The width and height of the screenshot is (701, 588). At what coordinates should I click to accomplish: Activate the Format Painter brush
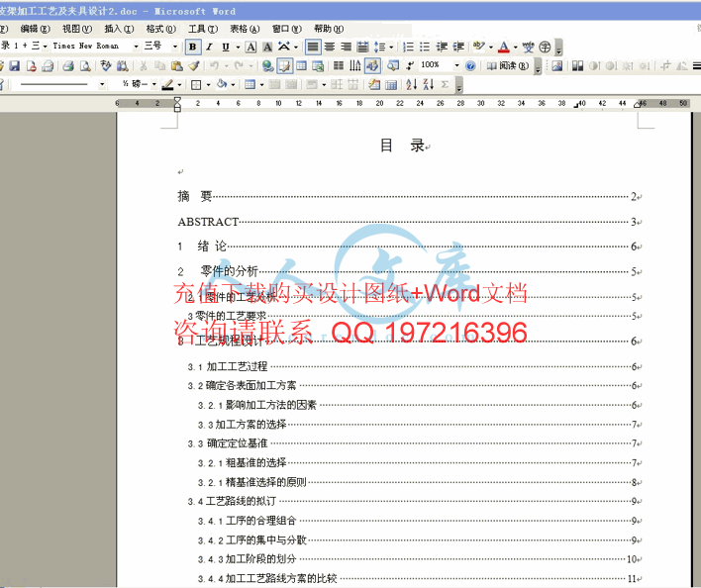click(194, 66)
